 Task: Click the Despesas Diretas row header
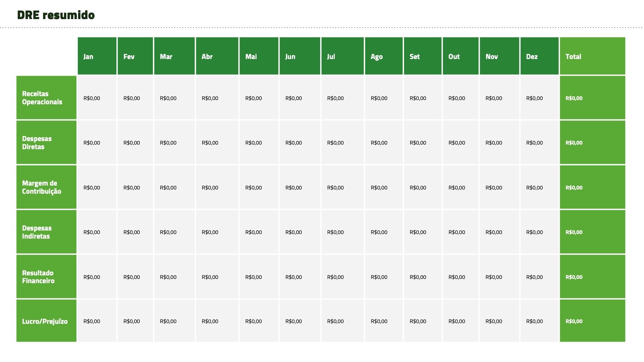pyautogui.click(x=46, y=142)
